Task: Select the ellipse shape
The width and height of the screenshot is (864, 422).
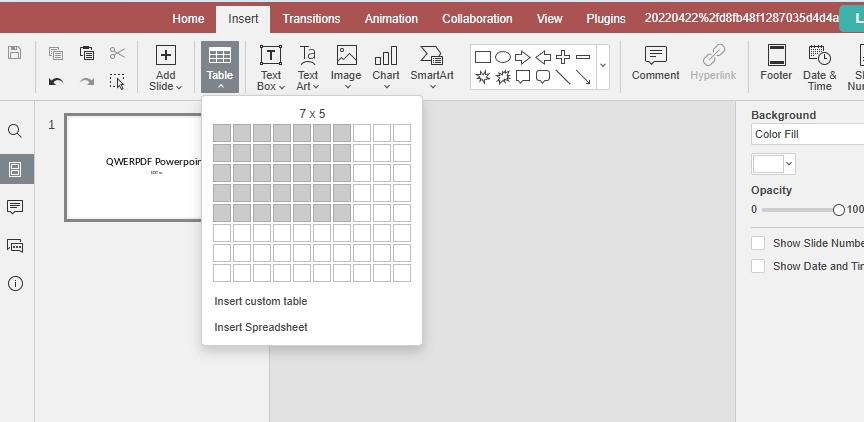Action: click(503, 57)
